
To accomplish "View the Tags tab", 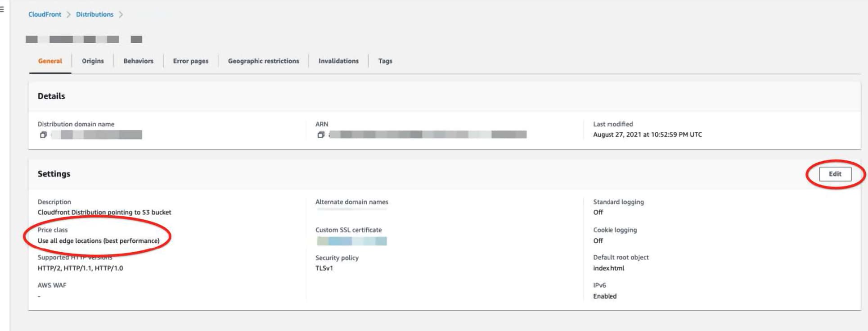I will (385, 61).
